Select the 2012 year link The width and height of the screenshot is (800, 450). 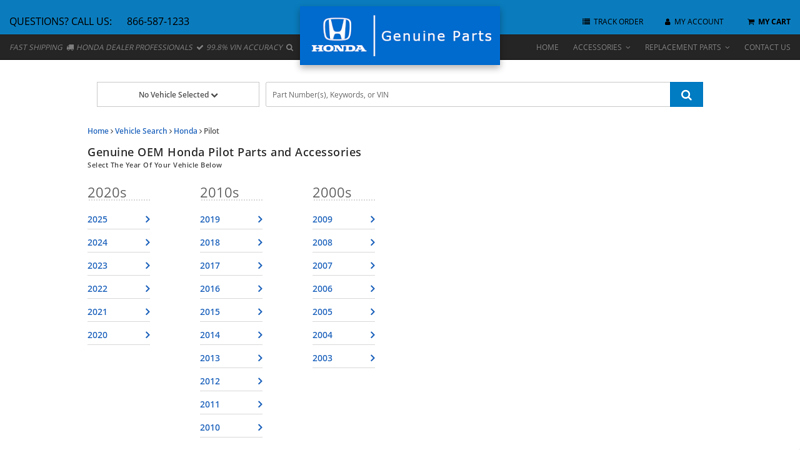point(210,381)
